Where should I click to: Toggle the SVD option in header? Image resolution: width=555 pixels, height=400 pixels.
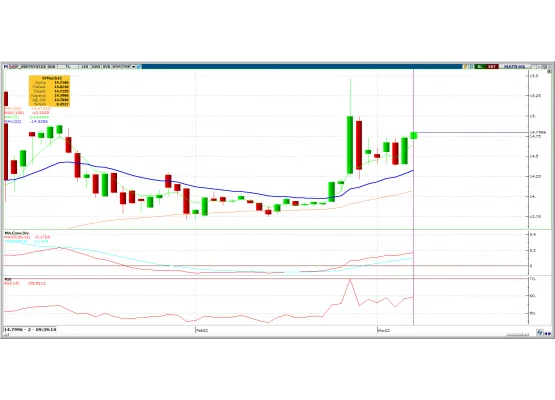click(107, 66)
